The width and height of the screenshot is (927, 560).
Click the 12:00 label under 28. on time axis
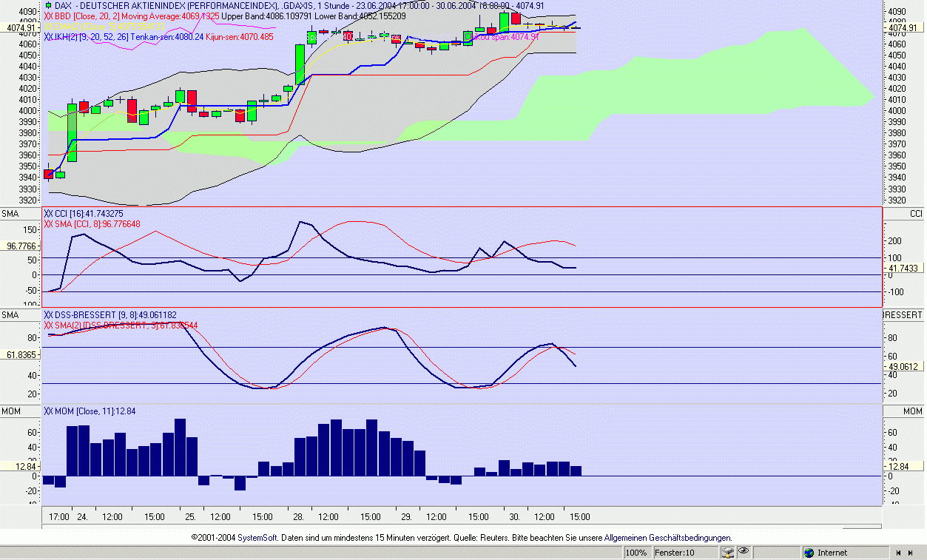(328, 516)
